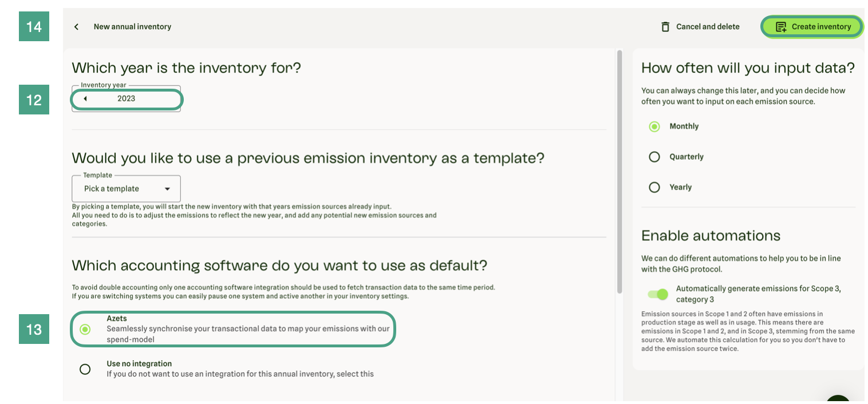Click the vertical scrollbar of the form panel
This screenshot has width=868, height=404.
click(x=619, y=172)
